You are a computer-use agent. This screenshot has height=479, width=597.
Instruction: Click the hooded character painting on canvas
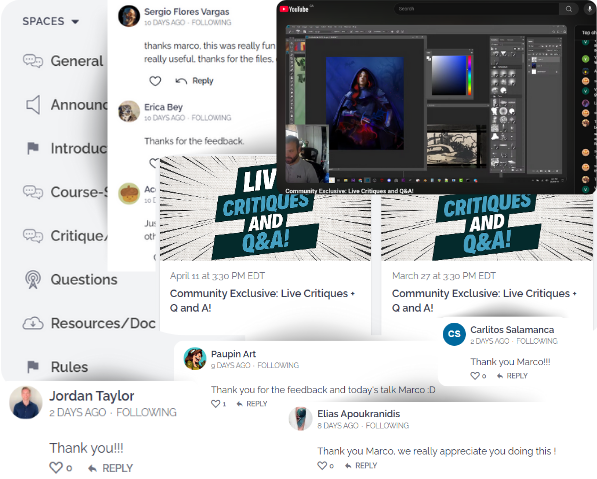[x=365, y=103]
